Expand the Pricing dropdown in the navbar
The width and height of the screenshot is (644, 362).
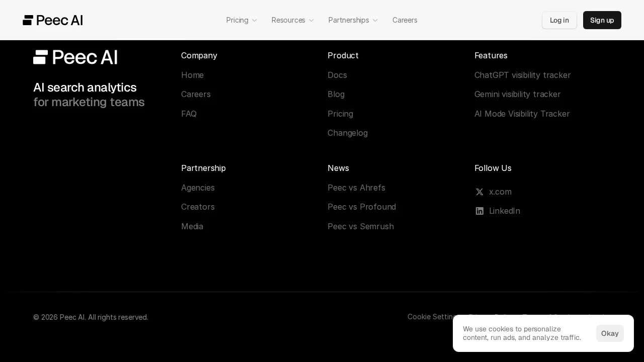(x=242, y=20)
